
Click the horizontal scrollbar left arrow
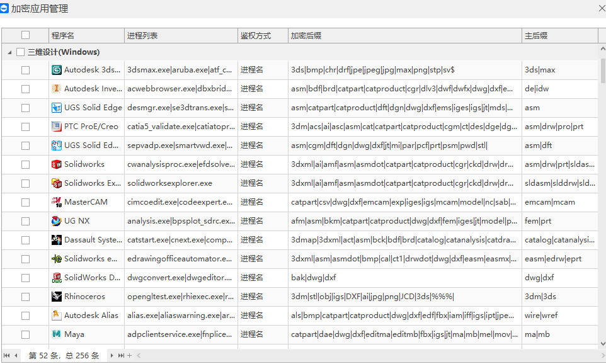tap(139, 356)
